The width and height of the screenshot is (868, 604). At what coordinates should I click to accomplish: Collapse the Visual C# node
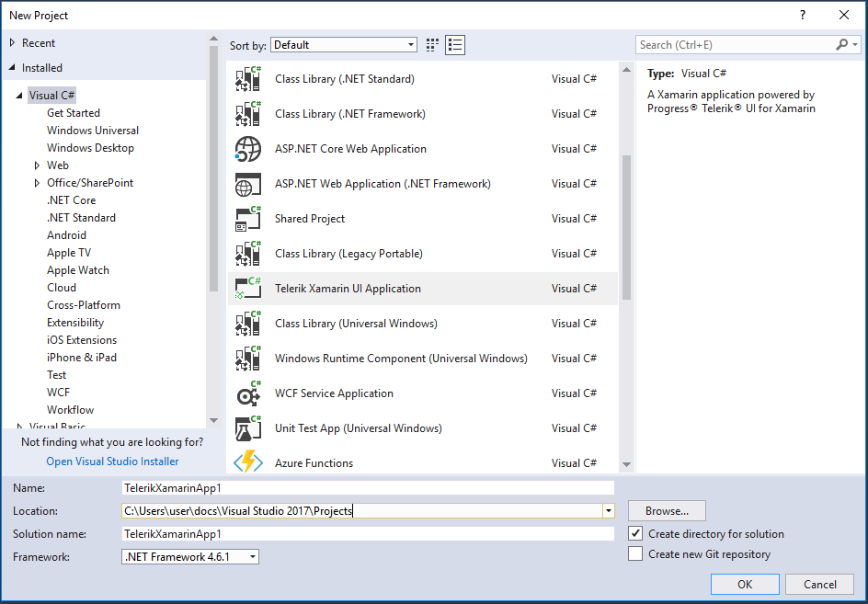[19, 96]
